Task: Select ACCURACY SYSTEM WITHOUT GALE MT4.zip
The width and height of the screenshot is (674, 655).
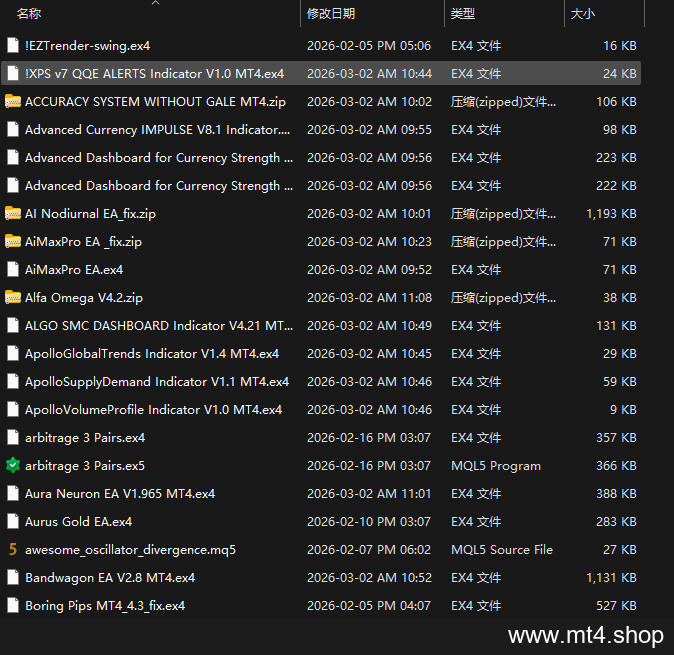Action: [155, 101]
